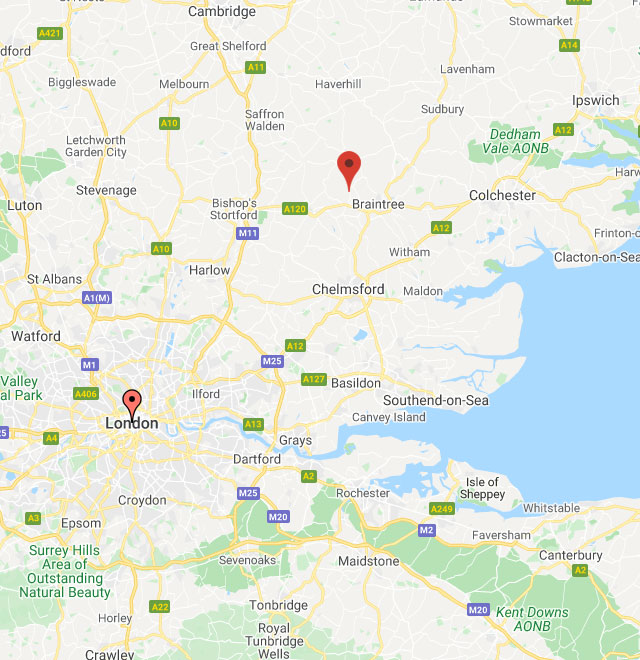The height and width of the screenshot is (660, 640).
Task: Click the A1(M) road shield
Action: pyautogui.click(x=97, y=298)
